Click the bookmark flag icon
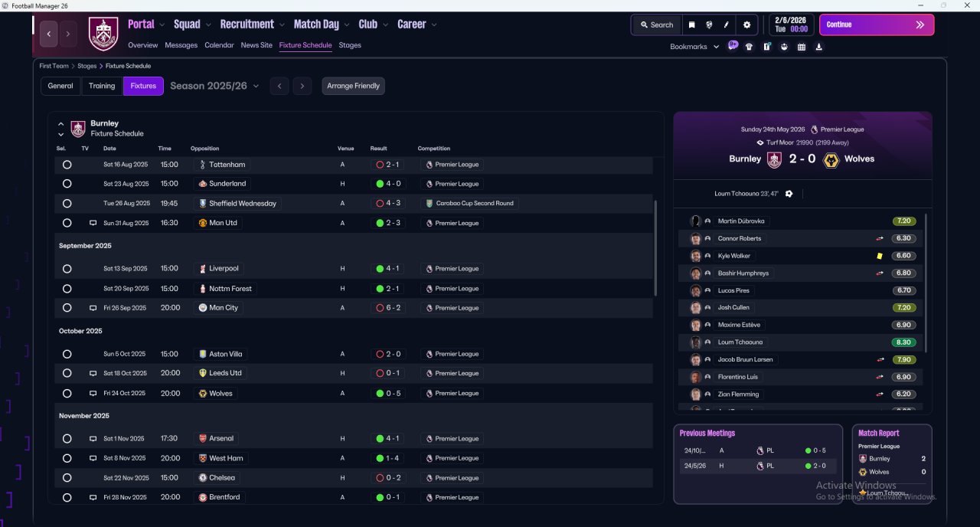The width and height of the screenshot is (980, 527). [691, 25]
